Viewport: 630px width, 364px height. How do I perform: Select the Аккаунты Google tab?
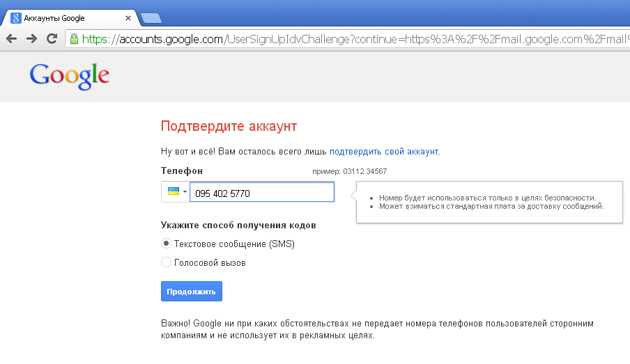(70, 18)
